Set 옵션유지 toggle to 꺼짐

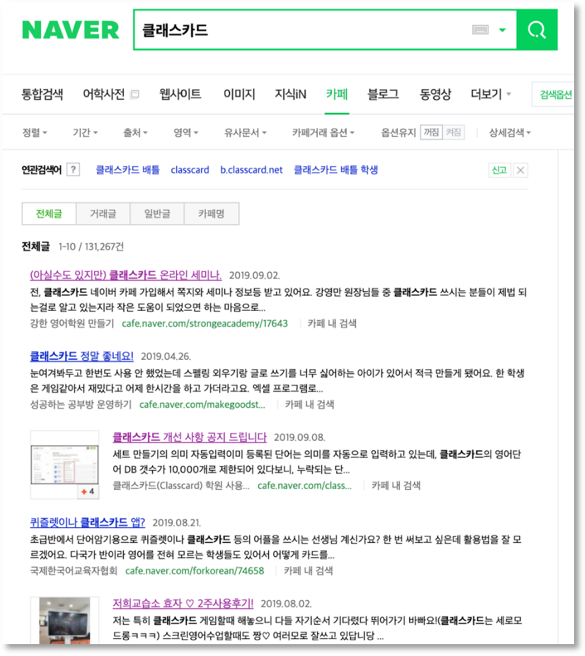431,132
